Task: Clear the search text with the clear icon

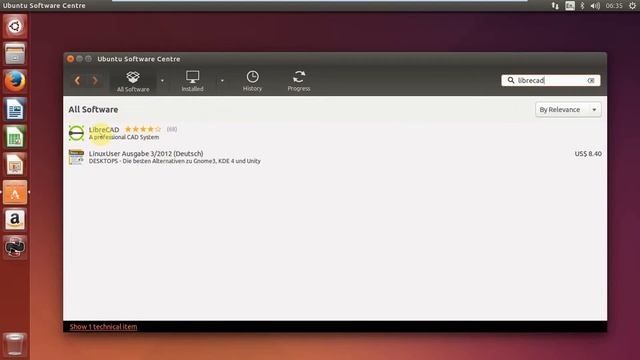Action: 591,80
